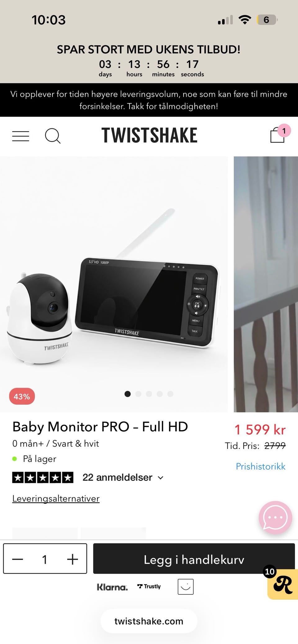Screen dimensions: 298x644
Task: Add to cart with Legg i handlekurv
Action: (194, 558)
